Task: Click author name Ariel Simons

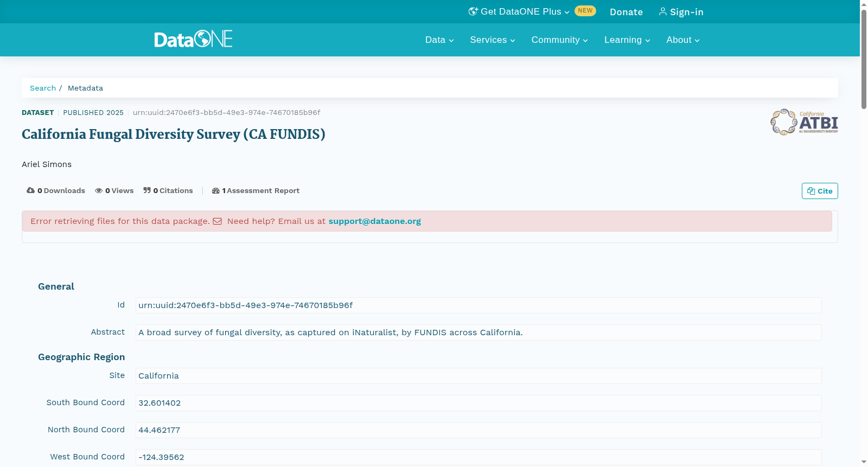Action: pos(47,164)
